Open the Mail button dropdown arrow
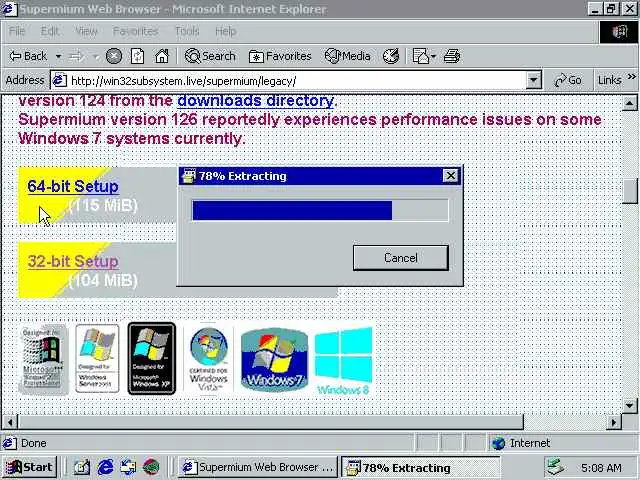Viewport: 640px width, 480px height. pyautogui.click(x=433, y=56)
